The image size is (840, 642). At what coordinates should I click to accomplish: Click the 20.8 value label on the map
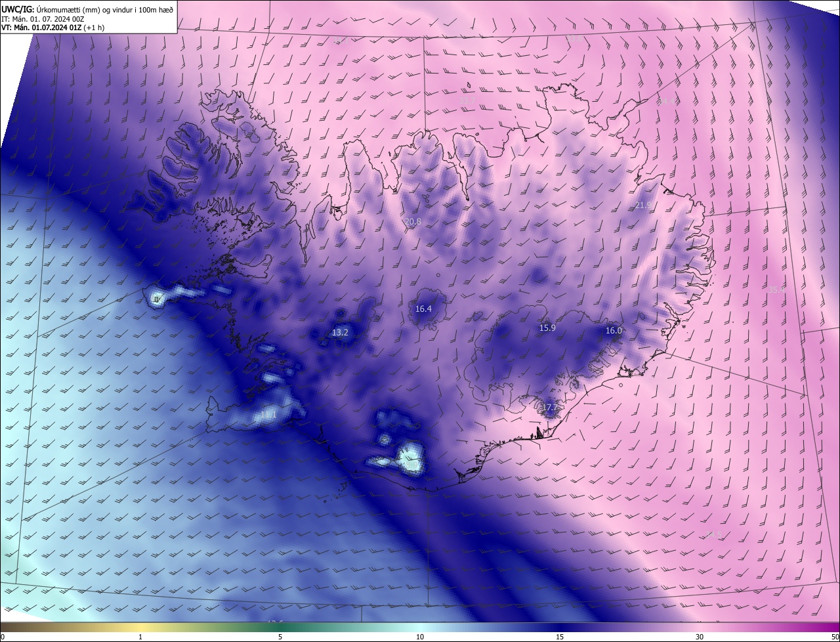pos(413,222)
